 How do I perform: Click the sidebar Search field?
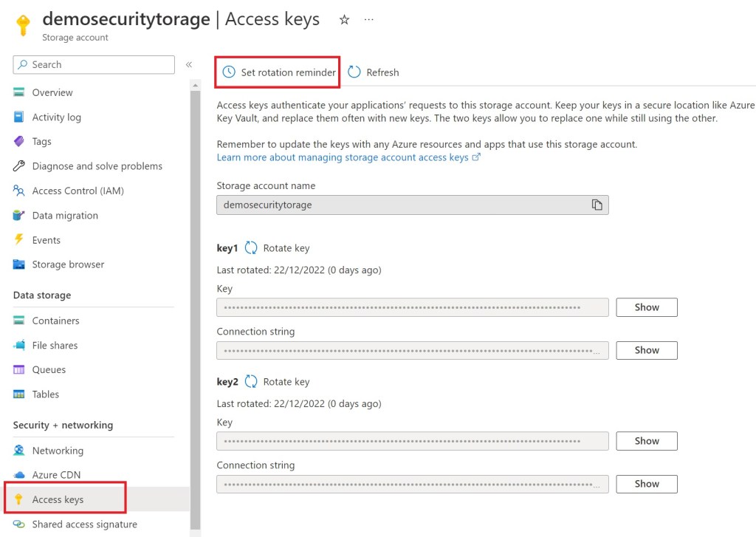tap(94, 65)
